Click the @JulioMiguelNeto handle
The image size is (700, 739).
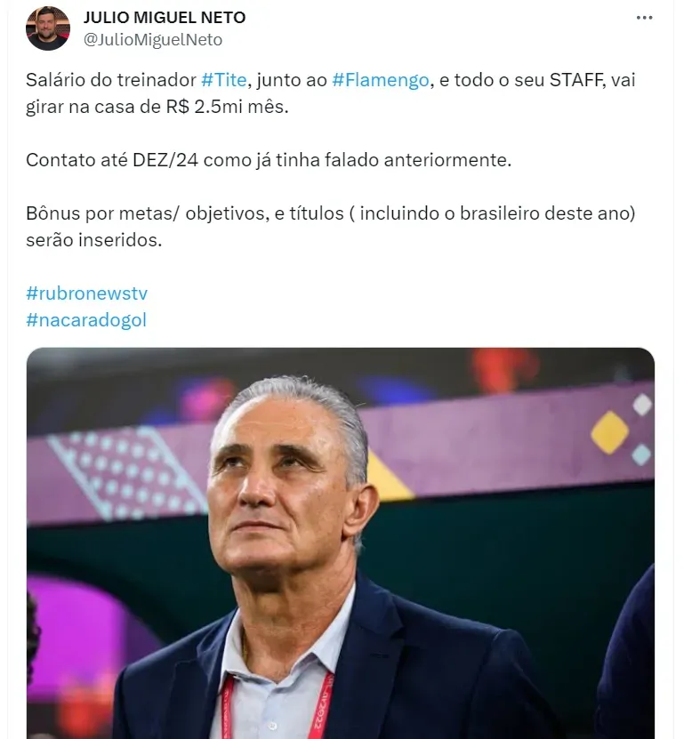click(152, 40)
